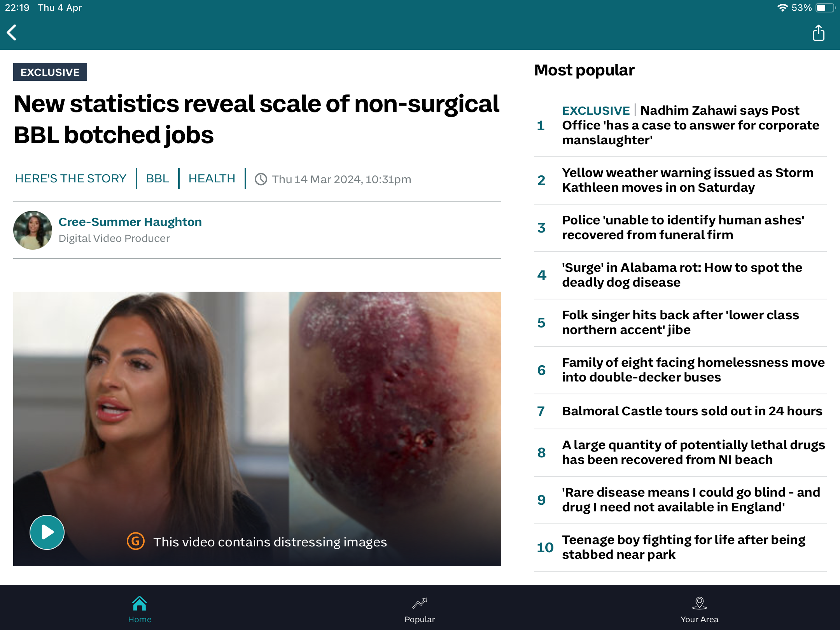The image size is (840, 630).
Task: Tap the article headline about BBL botched jobs
Action: click(257, 119)
